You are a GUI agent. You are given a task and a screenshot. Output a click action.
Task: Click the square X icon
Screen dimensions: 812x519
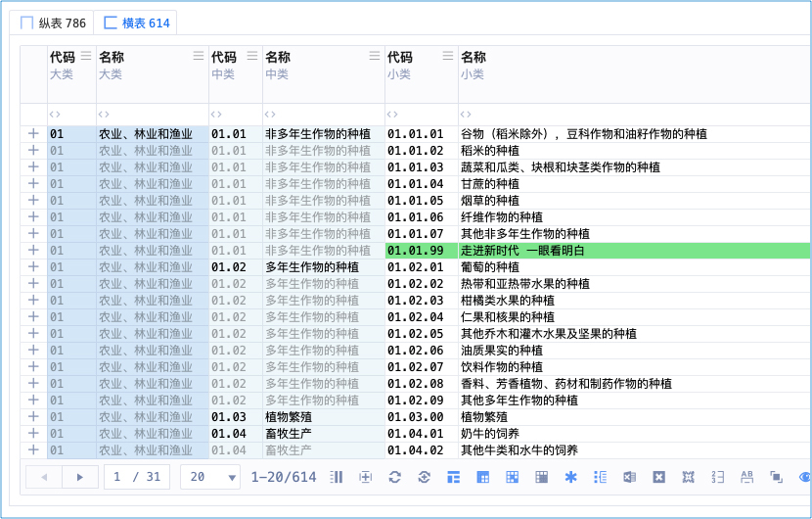(x=658, y=477)
